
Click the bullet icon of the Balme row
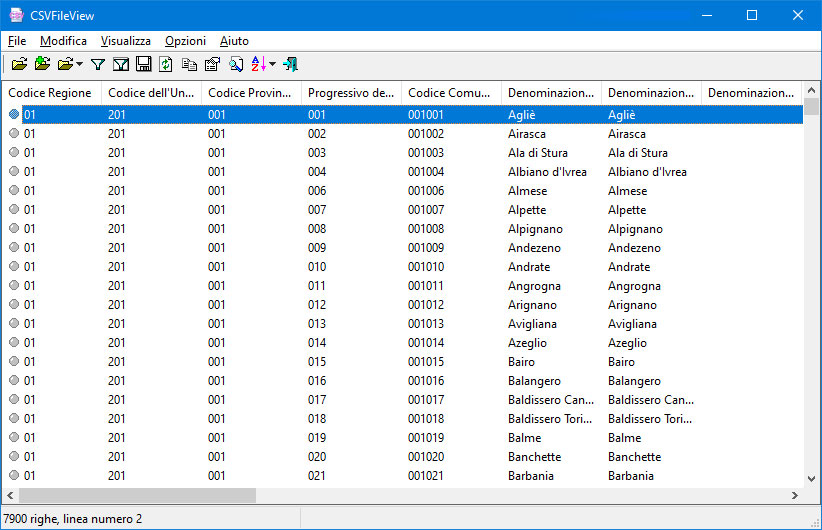pos(14,437)
